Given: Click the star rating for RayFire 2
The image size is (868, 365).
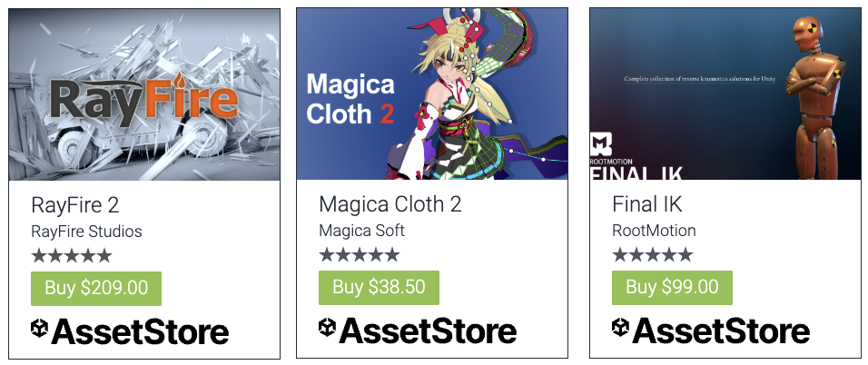Looking at the screenshot, I should click(x=72, y=256).
